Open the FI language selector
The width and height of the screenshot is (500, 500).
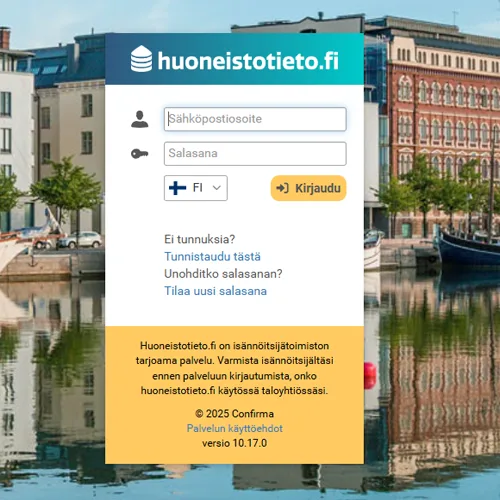click(196, 188)
